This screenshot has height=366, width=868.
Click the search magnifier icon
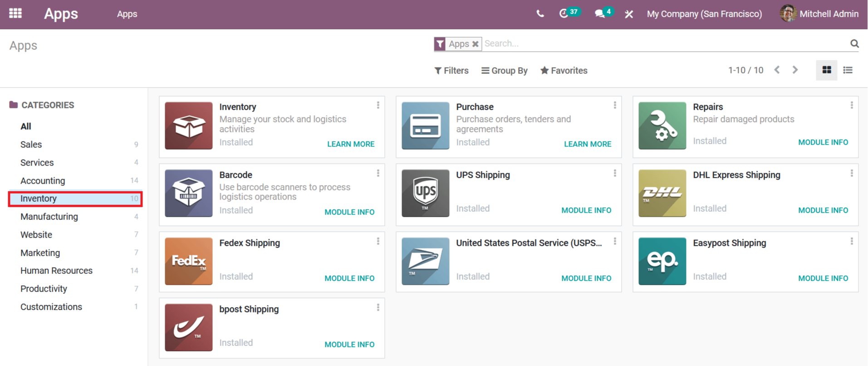854,44
